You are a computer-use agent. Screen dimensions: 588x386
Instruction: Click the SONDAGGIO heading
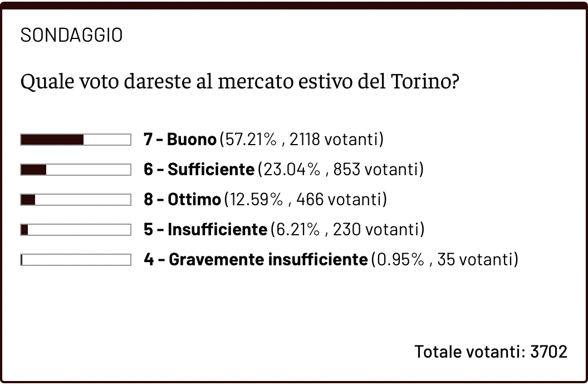click(71, 36)
